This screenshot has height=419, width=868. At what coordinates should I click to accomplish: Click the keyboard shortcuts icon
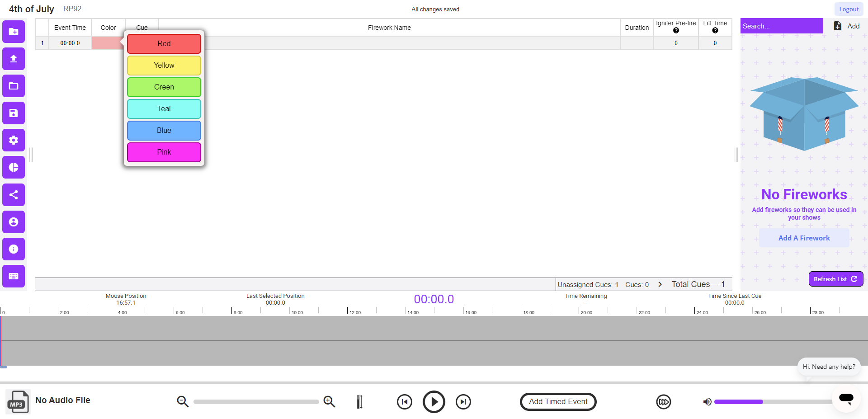point(14,276)
